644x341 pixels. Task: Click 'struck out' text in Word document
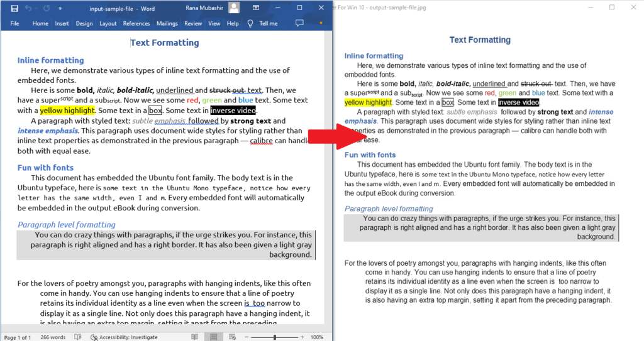[227, 90]
